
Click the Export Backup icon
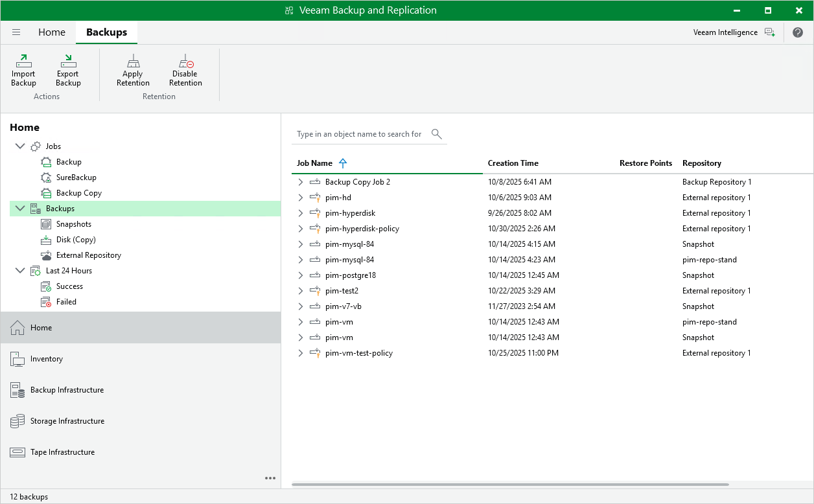pos(68,62)
